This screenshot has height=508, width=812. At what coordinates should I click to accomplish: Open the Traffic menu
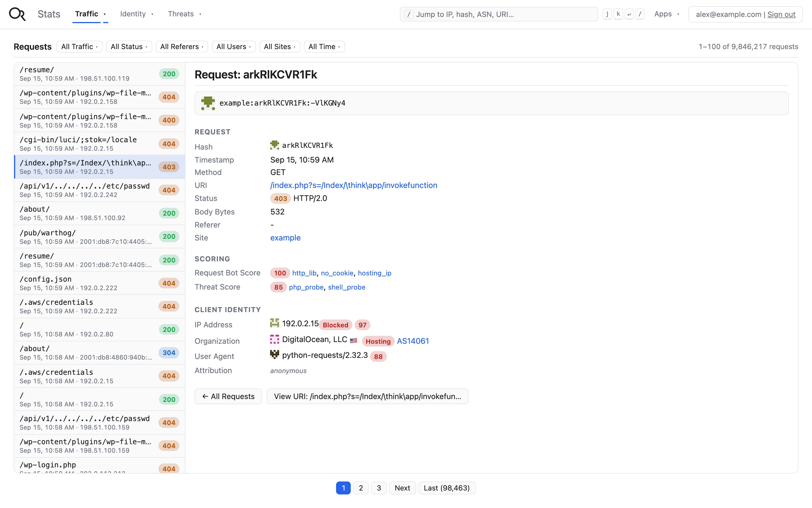[x=90, y=14]
